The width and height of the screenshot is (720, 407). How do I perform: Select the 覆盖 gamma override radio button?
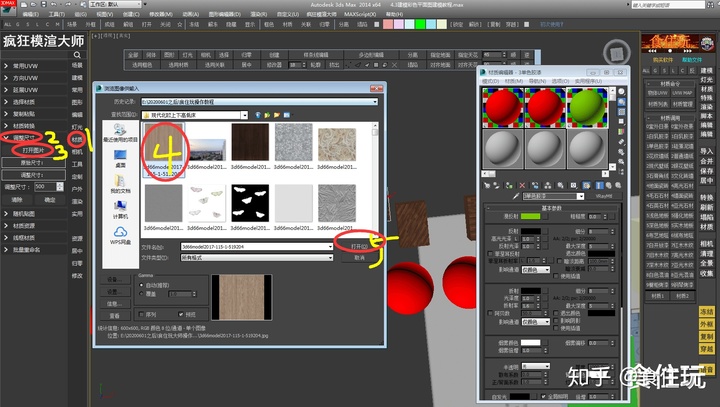[x=141, y=294]
